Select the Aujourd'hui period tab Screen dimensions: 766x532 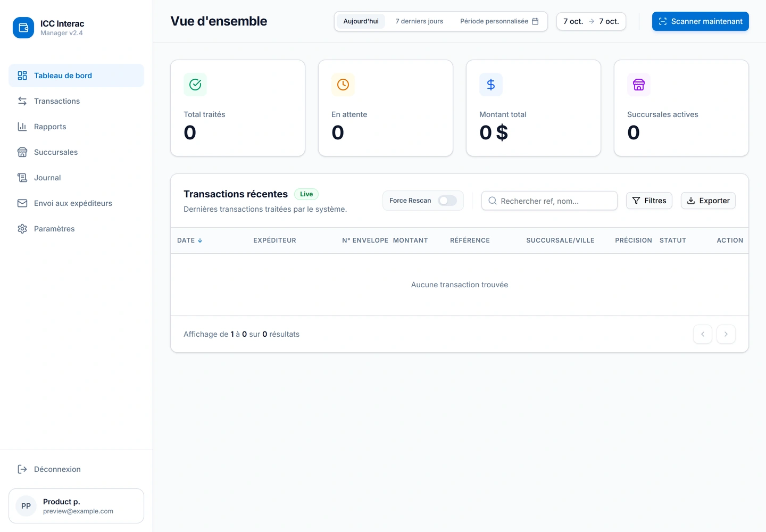point(361,21)
